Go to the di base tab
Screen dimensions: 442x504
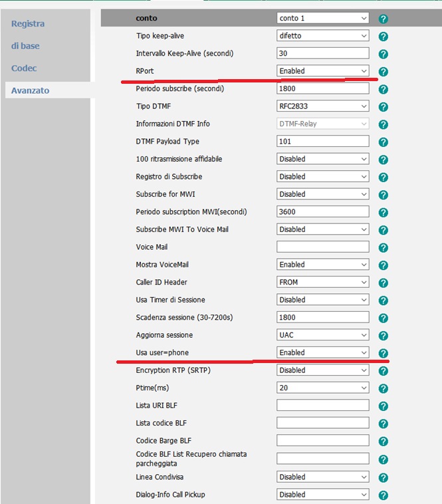25,46
